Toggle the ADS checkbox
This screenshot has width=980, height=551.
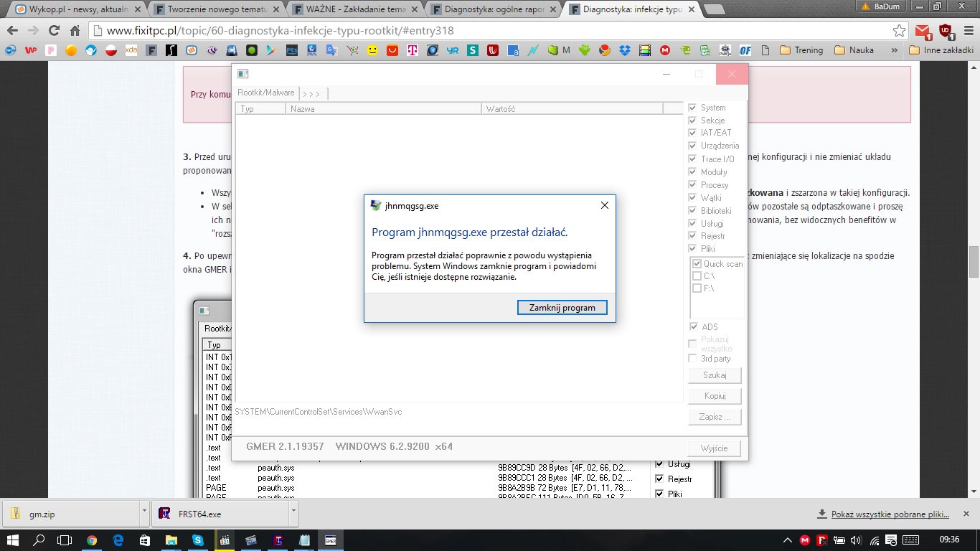(x=692, y=326)
